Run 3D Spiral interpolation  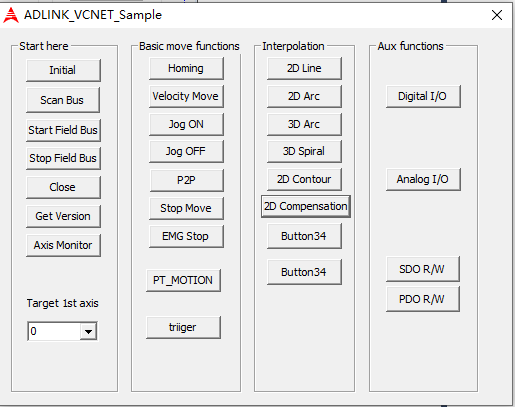[304, 151]
